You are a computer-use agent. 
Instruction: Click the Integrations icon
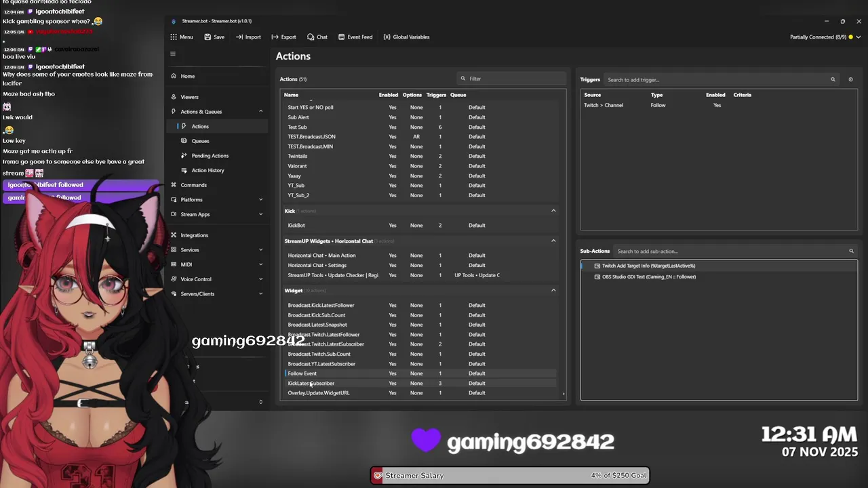click(174, 235)
